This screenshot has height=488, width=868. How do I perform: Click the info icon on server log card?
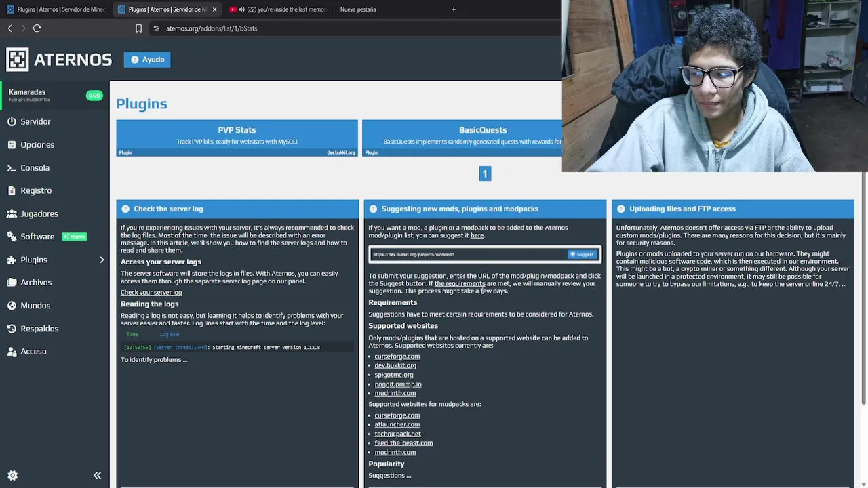(125, 209)
